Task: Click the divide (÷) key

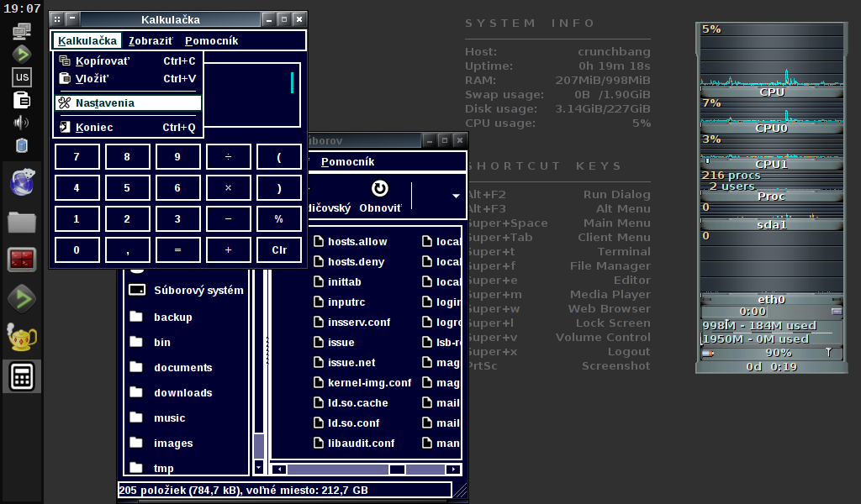Action: pyautogui.click(x=229, y=157)
